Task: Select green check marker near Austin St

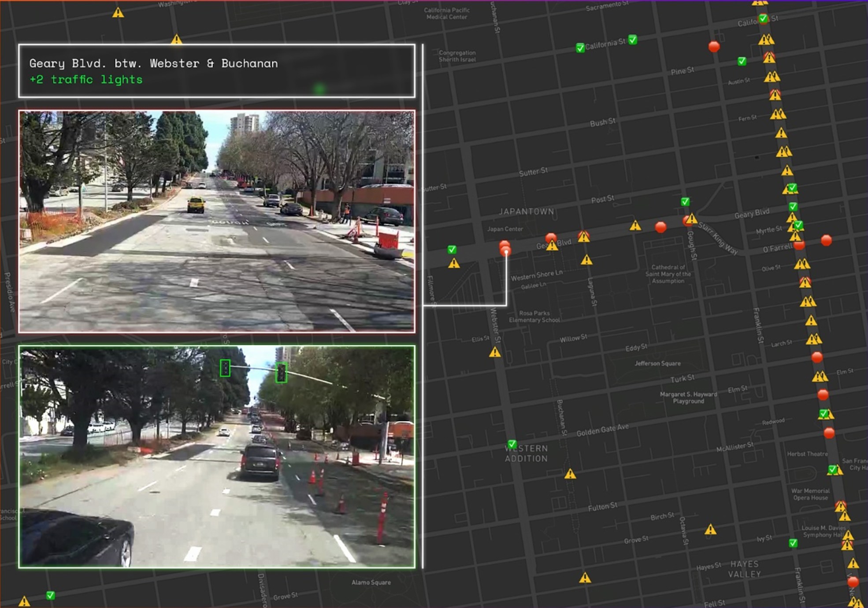Action: pos(742,61)
